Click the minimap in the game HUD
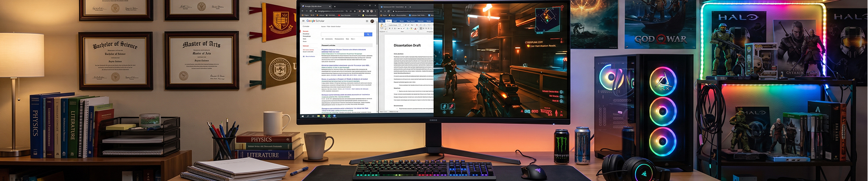 point(547,19)
